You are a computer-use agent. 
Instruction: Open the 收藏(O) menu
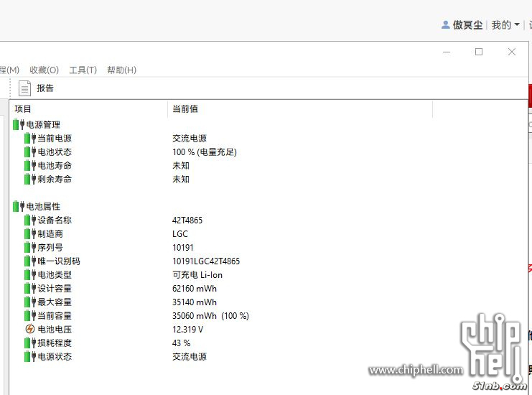[x=44, y=70]
